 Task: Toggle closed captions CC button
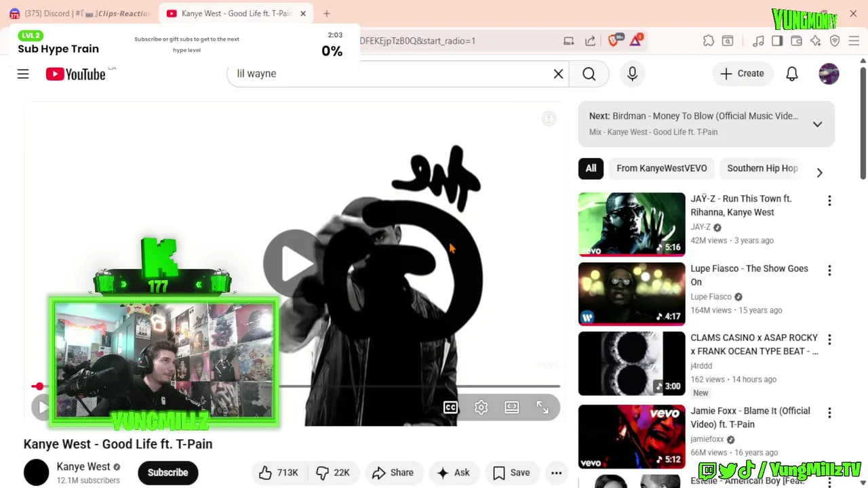[x=450, y=407]
